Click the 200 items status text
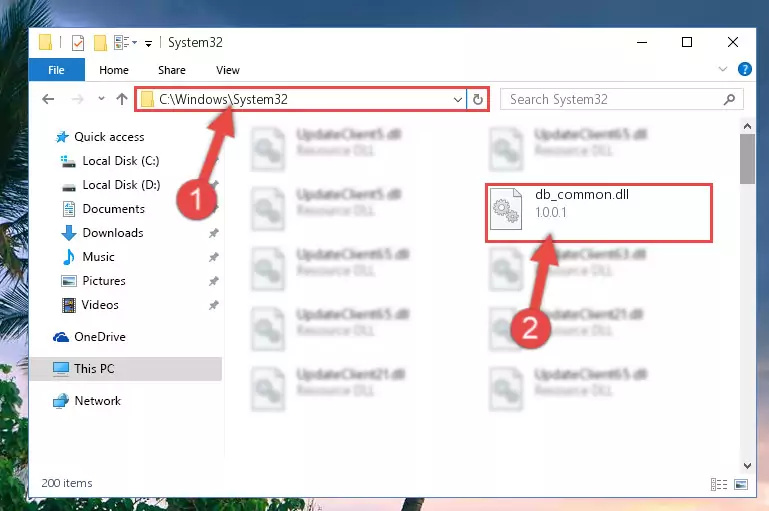This screenshot has width=769, height=511. coord(67,483)
